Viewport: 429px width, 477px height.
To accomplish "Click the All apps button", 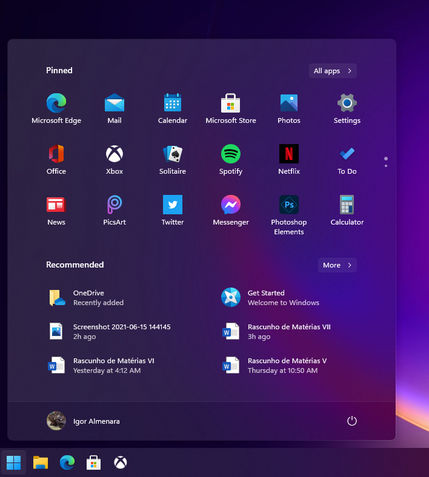I will pos(333,71).
